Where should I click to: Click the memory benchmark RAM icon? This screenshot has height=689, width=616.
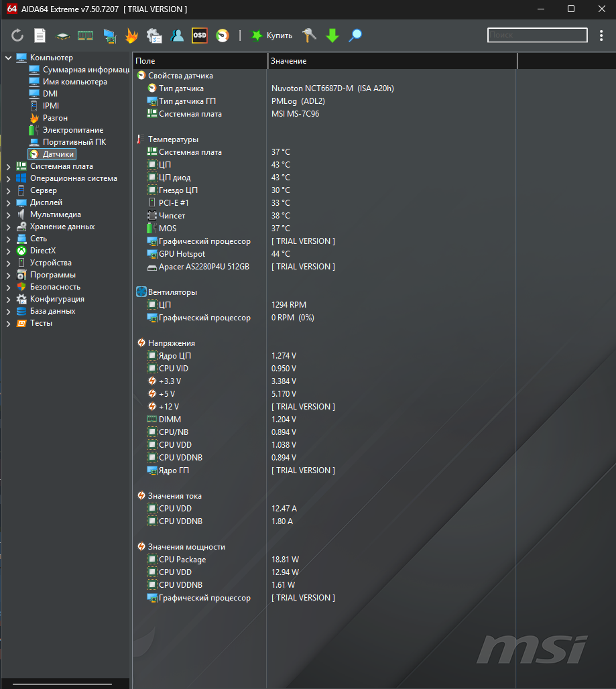[x=85, y=36]
